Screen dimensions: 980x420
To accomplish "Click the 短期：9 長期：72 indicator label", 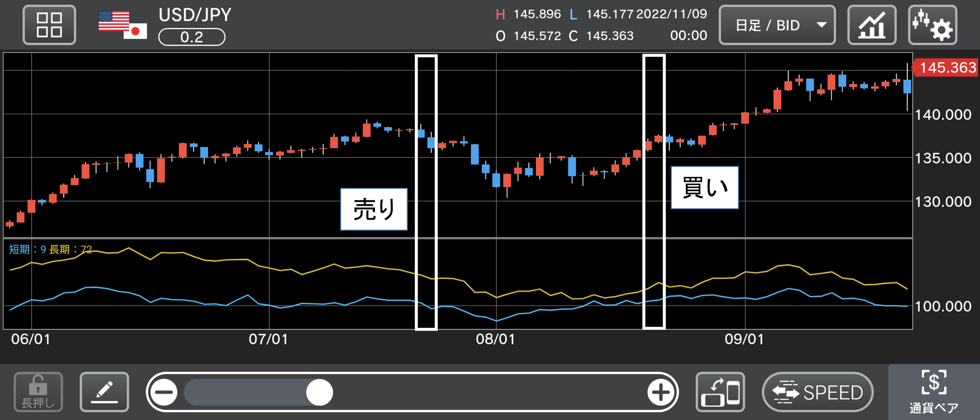I will [x=50, y=249].
